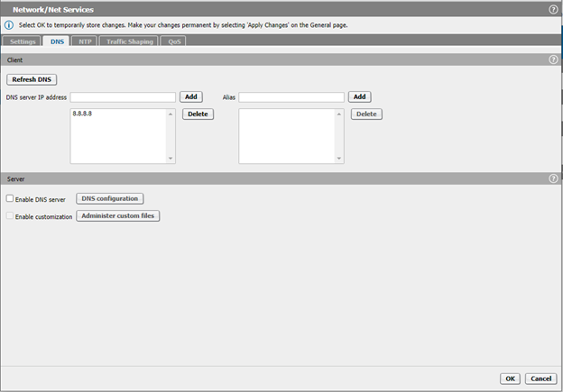Open help icon in Client section
Screen dimensions: 563x392
click(x=553, y=59)
